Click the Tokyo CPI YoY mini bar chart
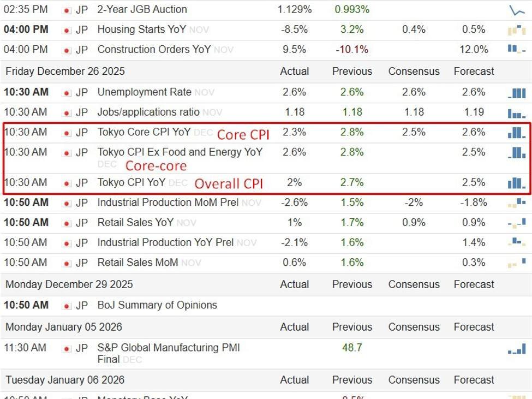 point(516,183)
